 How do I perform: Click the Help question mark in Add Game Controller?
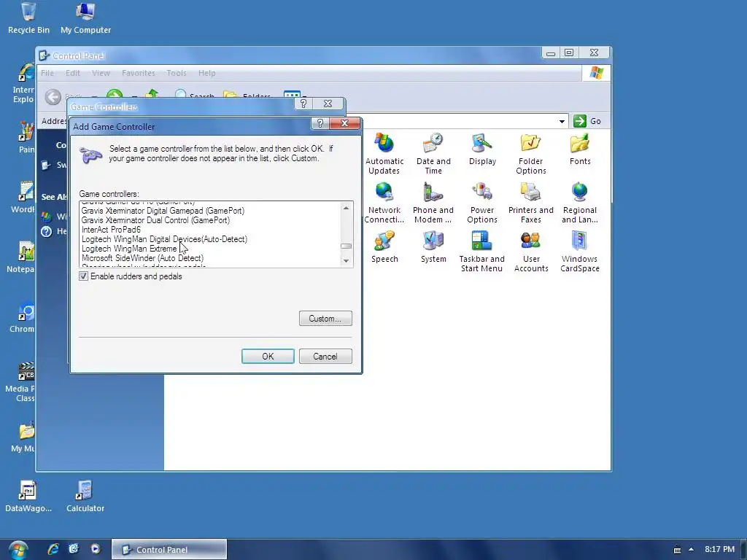coord(320,123)
